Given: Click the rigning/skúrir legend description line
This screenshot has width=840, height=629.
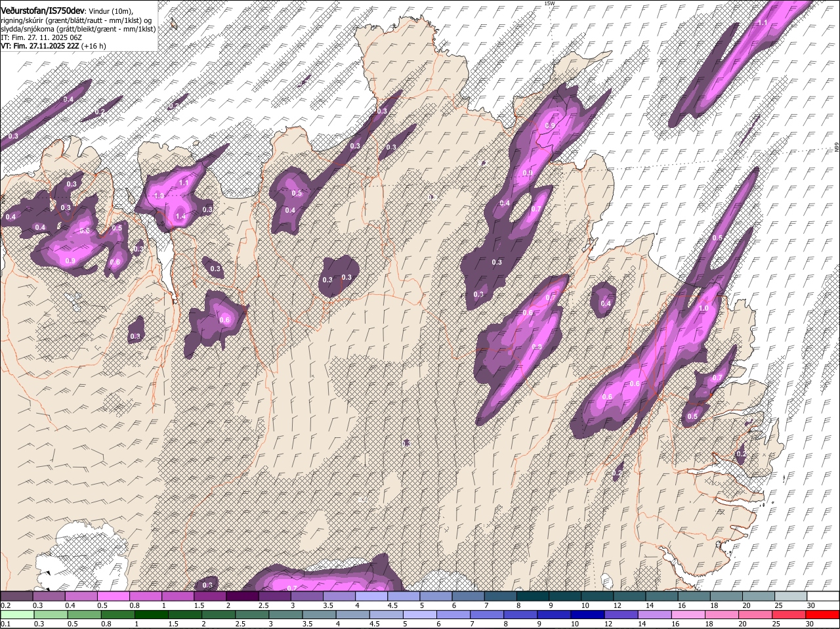Looking at the screenshot, I should 76,20.
